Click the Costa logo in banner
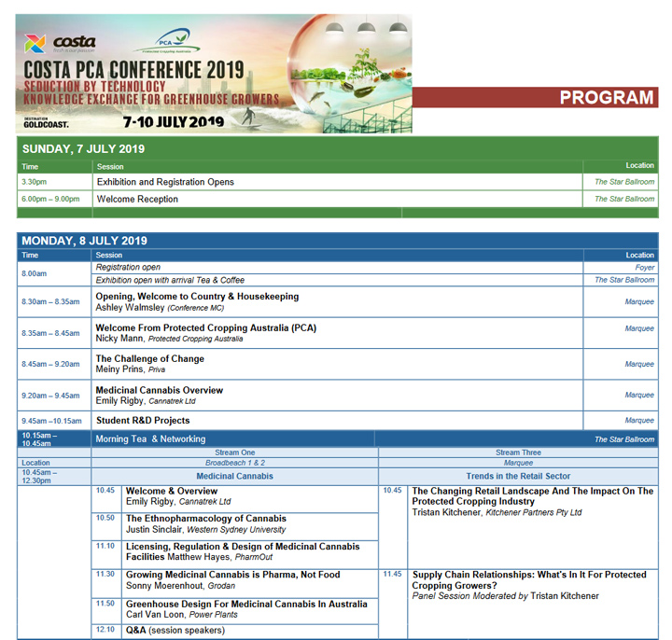The width and height of the screenshot is (672, 640). (60, 43)
